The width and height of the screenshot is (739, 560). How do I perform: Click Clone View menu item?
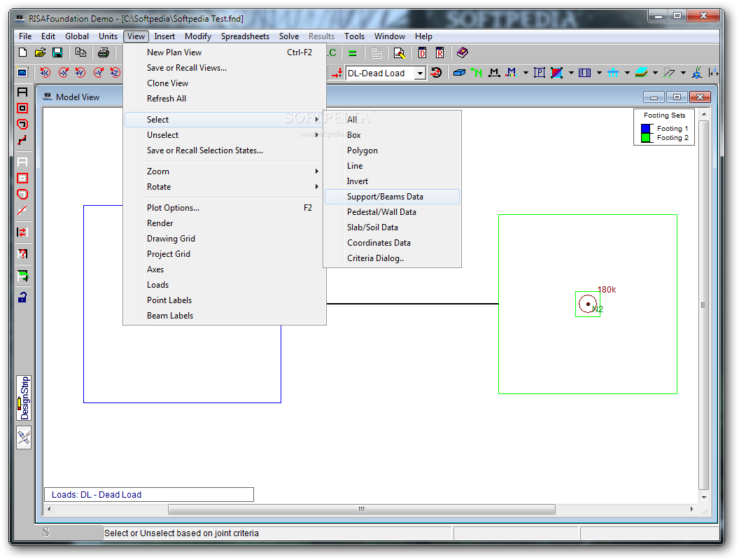click(x=225, y=83)
